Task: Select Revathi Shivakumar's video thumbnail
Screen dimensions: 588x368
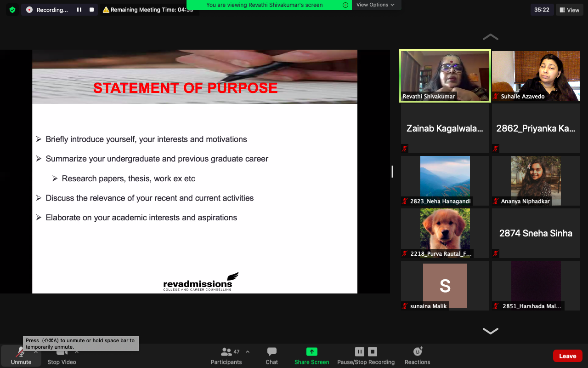Action: point(444,76)
